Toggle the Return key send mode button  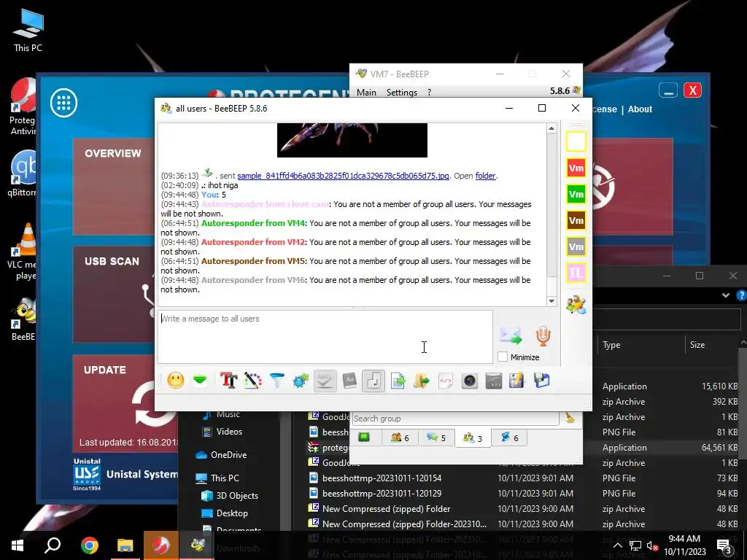[373, 381]
